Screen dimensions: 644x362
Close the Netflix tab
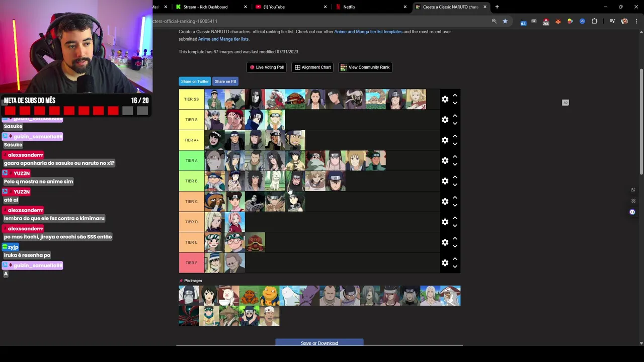405,7
